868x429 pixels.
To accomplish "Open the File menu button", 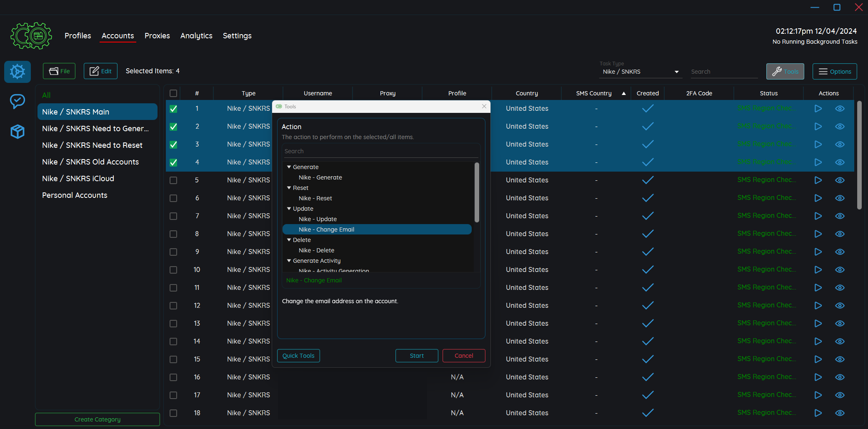I will [59, 71].
